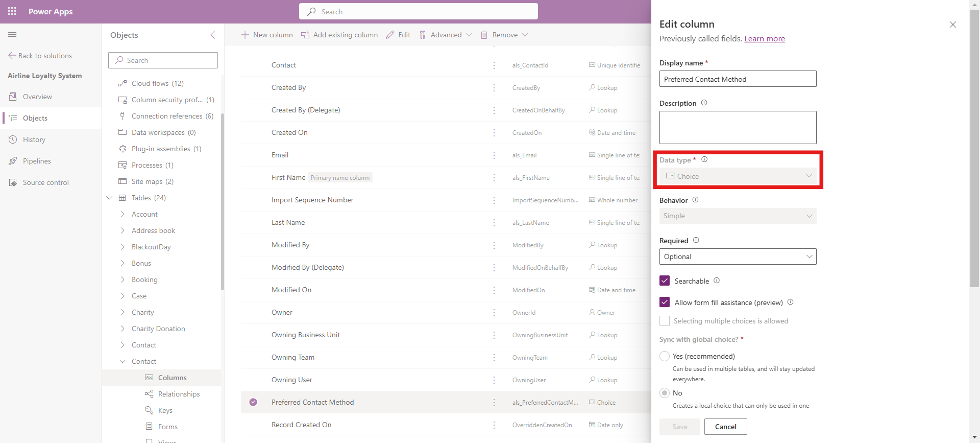Open the Required dropdown

pos(738,257)
